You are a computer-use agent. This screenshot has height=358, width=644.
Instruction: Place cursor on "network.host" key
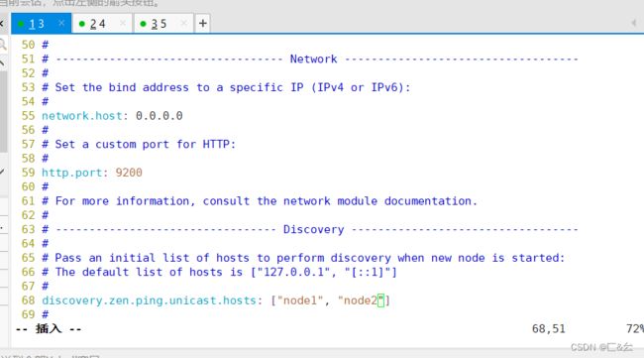point(81,116)
